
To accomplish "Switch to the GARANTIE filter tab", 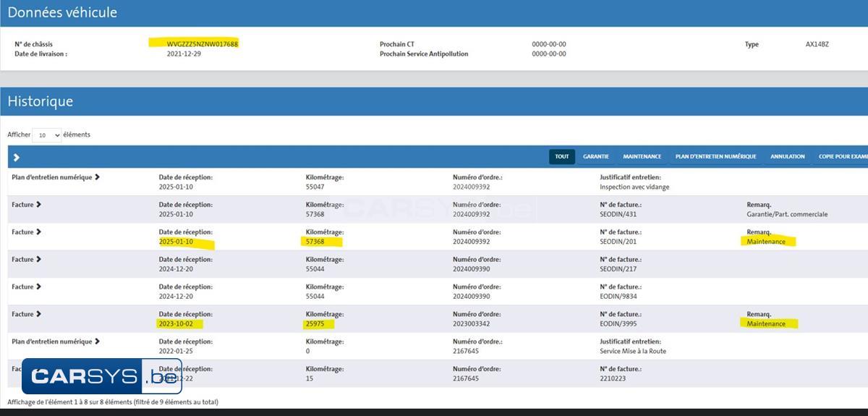I will tap(596, 157).
